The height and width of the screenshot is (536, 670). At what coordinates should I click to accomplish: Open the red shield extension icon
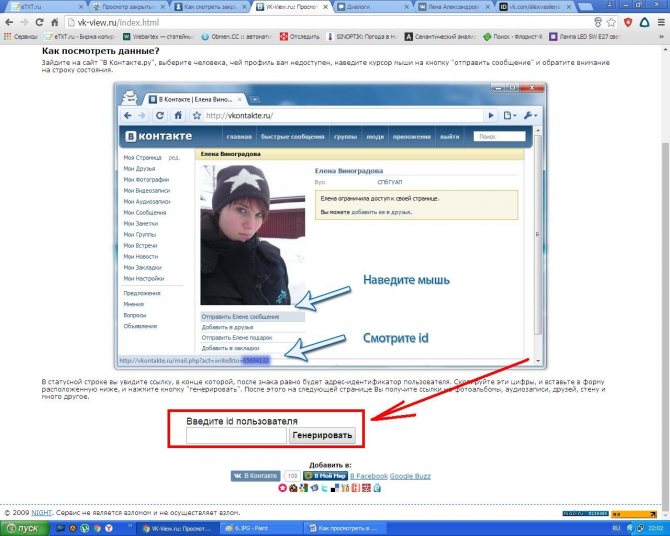(628, 22)
